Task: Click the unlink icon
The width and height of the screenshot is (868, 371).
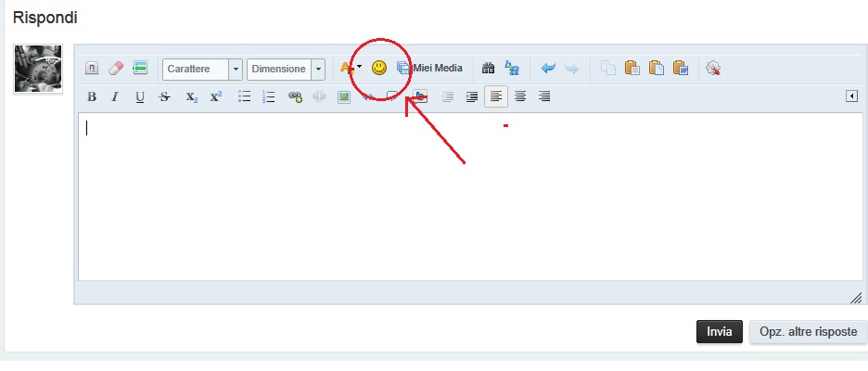Action: click(319, 96)
